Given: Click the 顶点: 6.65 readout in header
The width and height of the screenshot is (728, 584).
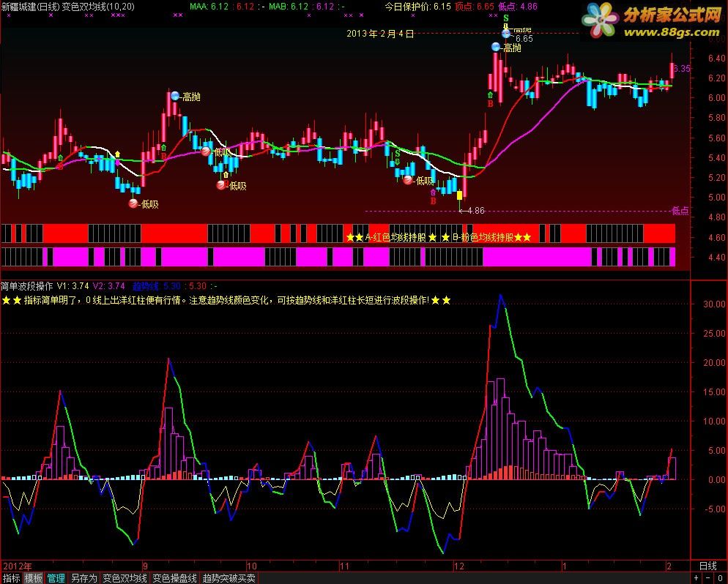Looking at the screenshot, I should point(475,7).
